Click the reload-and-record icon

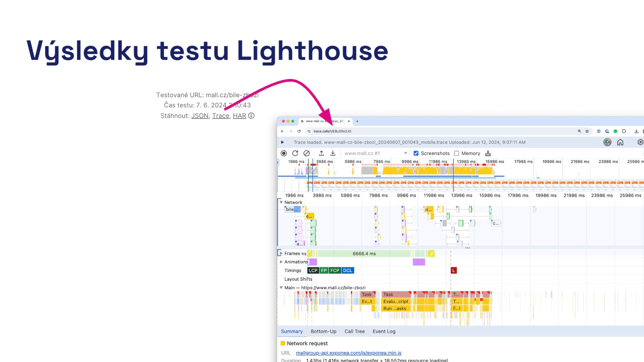point(295,153)
